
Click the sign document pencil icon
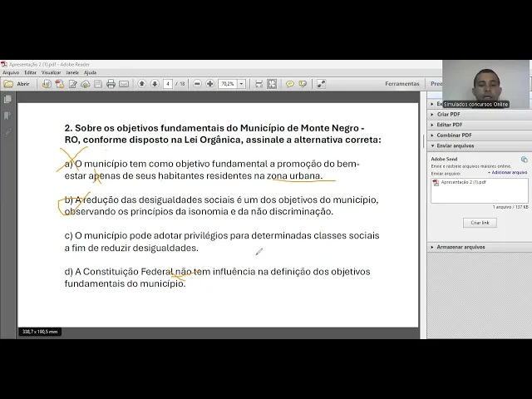(x=72, y=84)
